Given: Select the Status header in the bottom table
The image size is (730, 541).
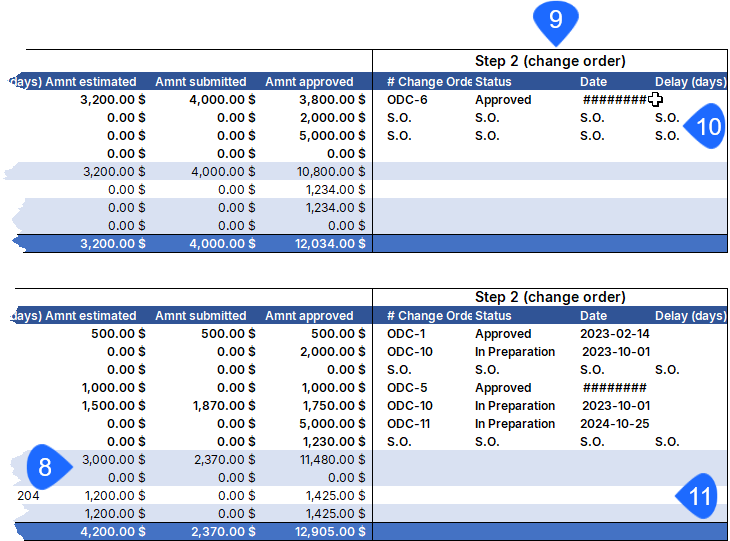Looking at the screenshot, I should [x=493, y=316].
